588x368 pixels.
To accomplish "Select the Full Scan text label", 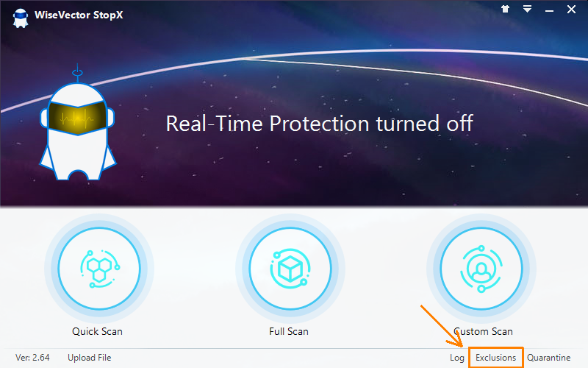I will coord(289,332).
